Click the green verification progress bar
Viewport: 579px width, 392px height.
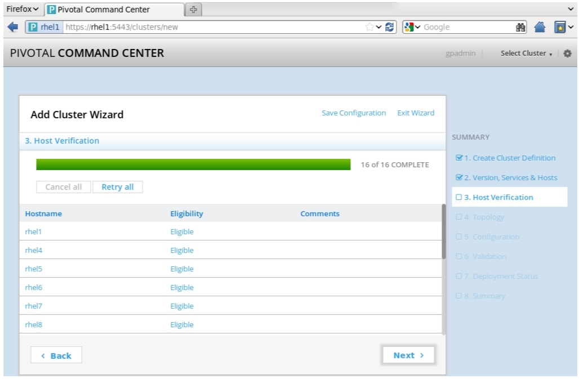[193, 164]
